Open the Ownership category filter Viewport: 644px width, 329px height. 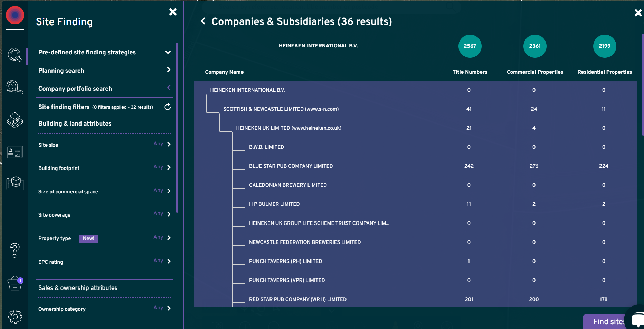(x=104, y=308)
